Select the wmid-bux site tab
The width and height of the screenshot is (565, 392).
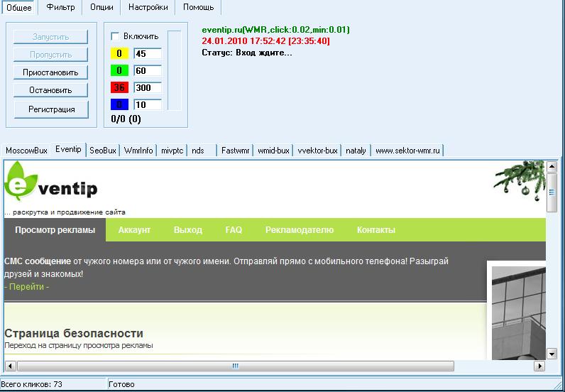273,151
